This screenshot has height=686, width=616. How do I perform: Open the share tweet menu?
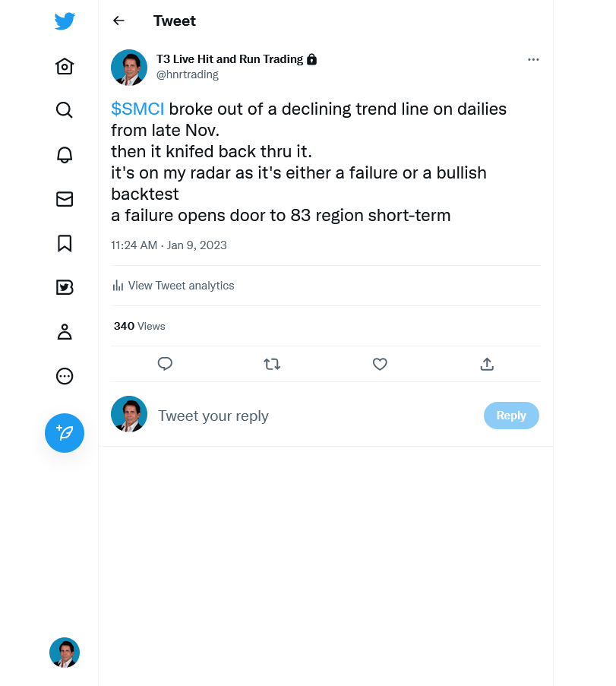click(x=487, y=364)
